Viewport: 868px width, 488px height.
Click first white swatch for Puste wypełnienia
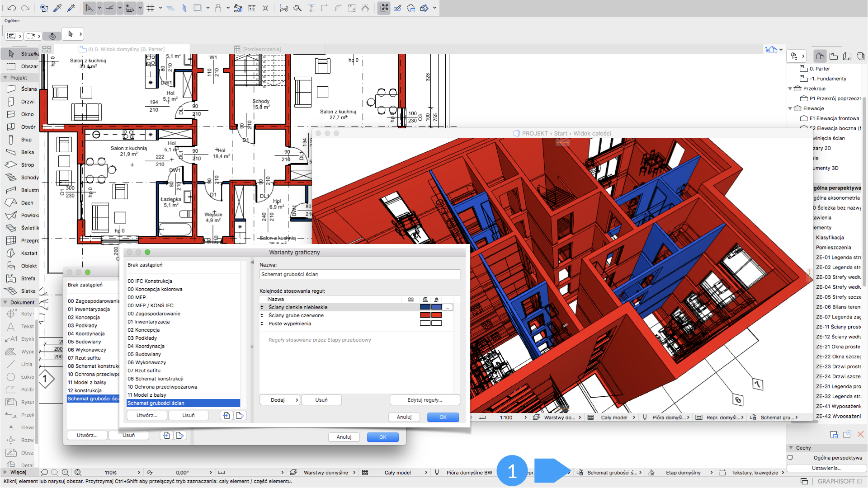pos(425,324)
